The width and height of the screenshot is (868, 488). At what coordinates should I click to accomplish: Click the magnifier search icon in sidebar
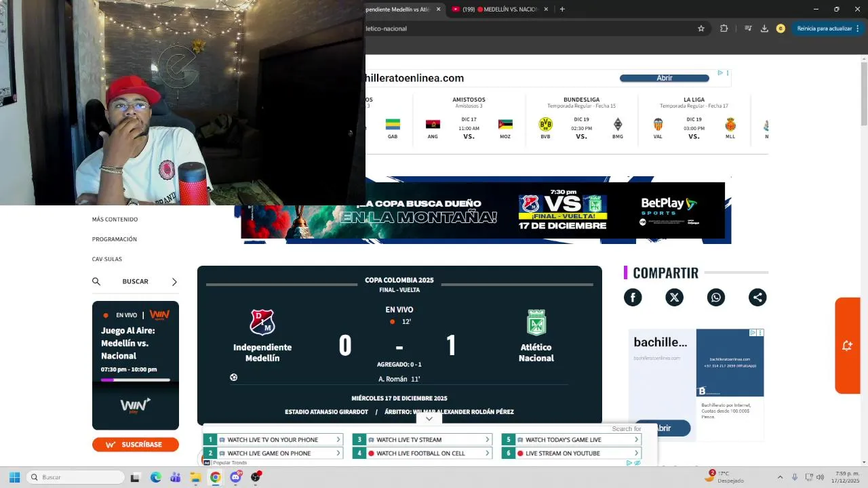[x=96, y=281]
